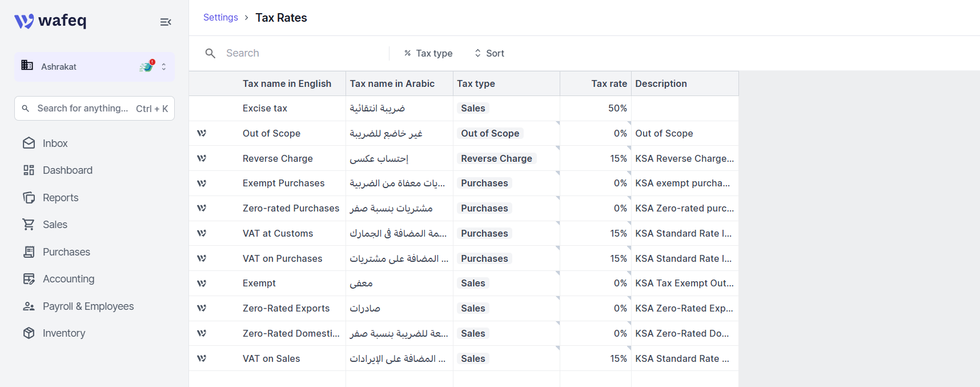Click the Arabic name on Excise tax row
Screen dimensions: 980x387
(377, 108)
